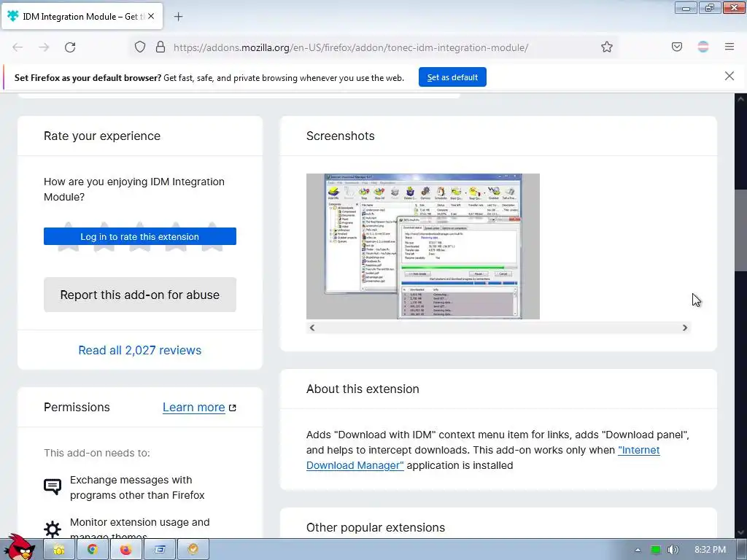Screen dimensions: 747x560
Task: Bookmark this page with the star
Action: point(606,47)
